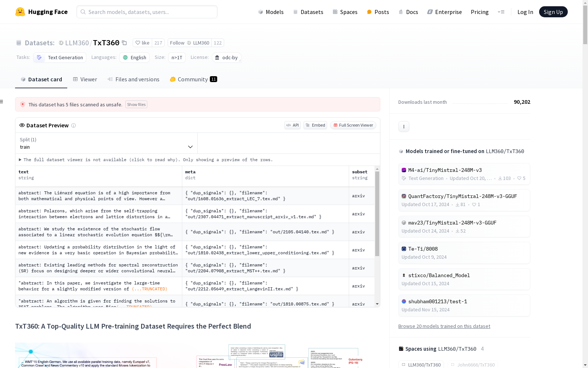Open shubham001213/test-1 model
Screen dimensions: 588x368
click(x=464, y=305)
